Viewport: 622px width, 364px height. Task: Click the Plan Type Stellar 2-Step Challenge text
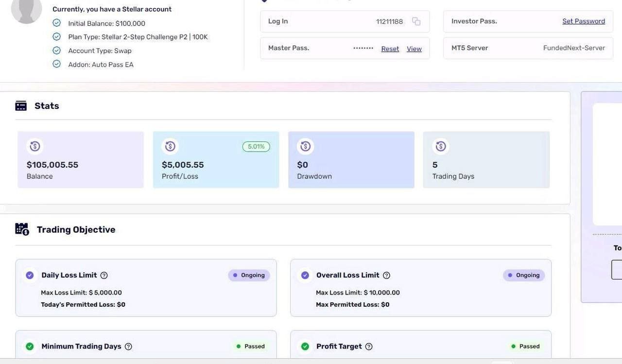click(x=138, y=37)
